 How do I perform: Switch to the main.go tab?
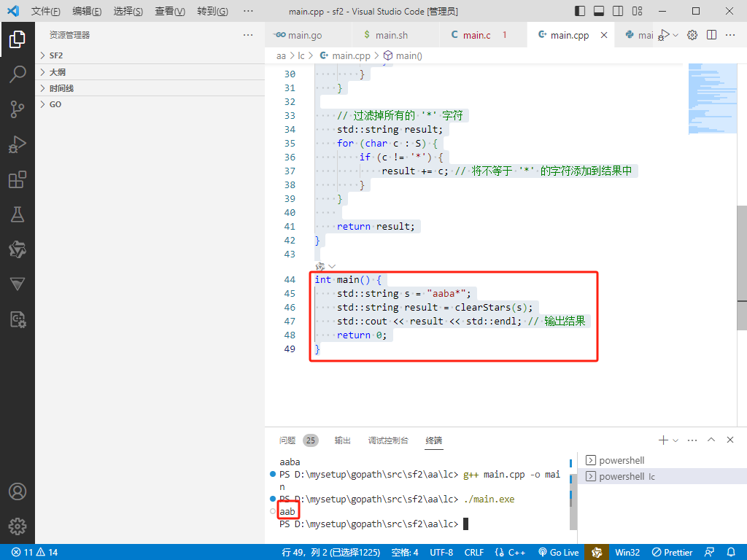298,35
